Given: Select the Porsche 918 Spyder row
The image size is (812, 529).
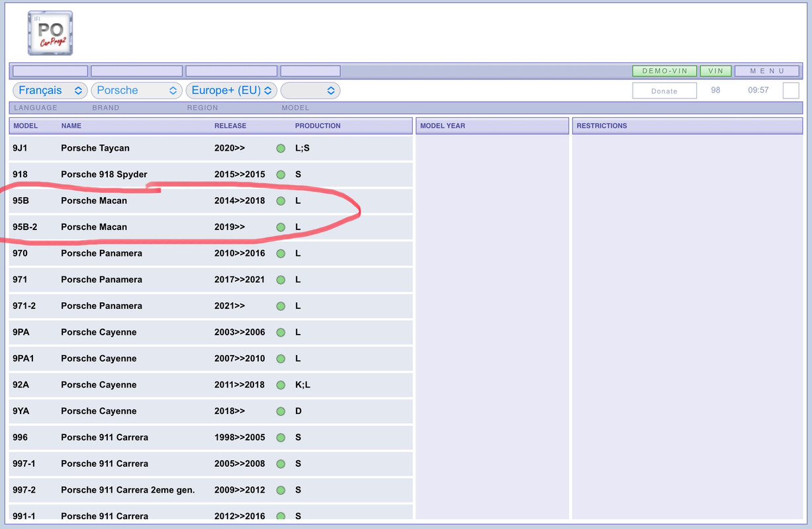Looking at the screenshot, I should (211, 175).
